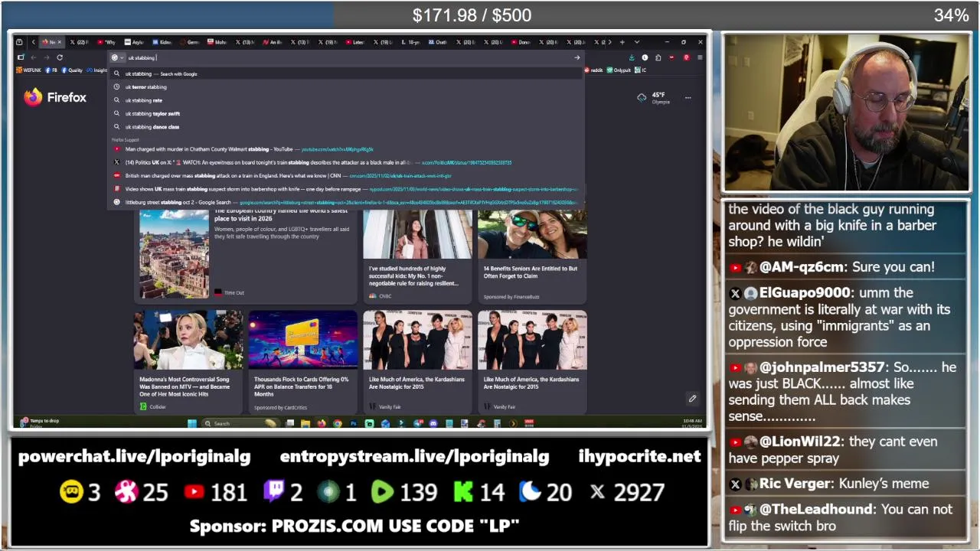Open the new tab page options menu

coord(688,98)
